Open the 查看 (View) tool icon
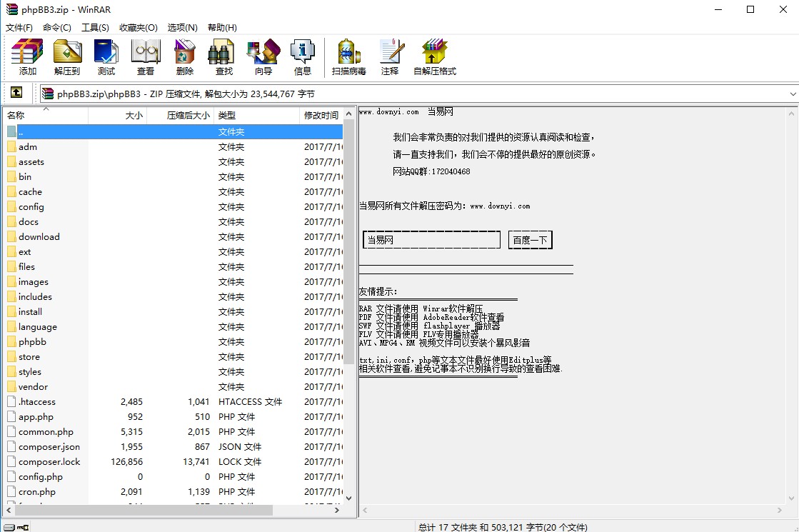The width and height of the screenshot is (799, 532). coord(145,57)
